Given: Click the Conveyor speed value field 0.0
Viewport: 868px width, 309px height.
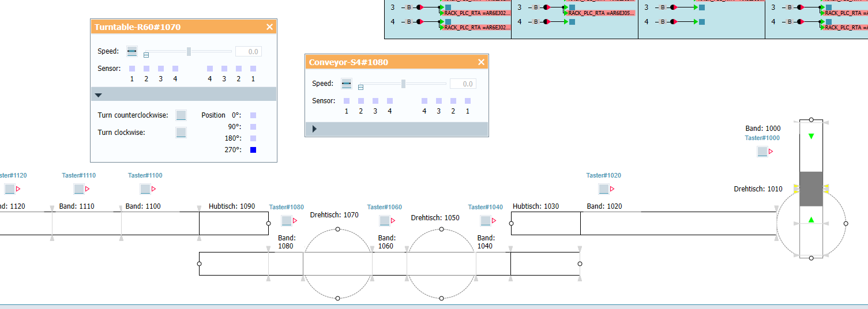Looking at the screenshot, I should tap(463, 84).
